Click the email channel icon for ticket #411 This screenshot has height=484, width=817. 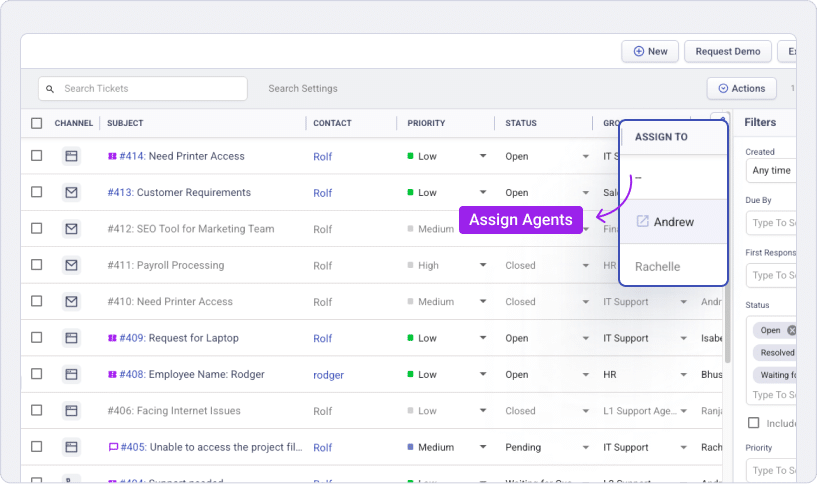tap(71, 265)
